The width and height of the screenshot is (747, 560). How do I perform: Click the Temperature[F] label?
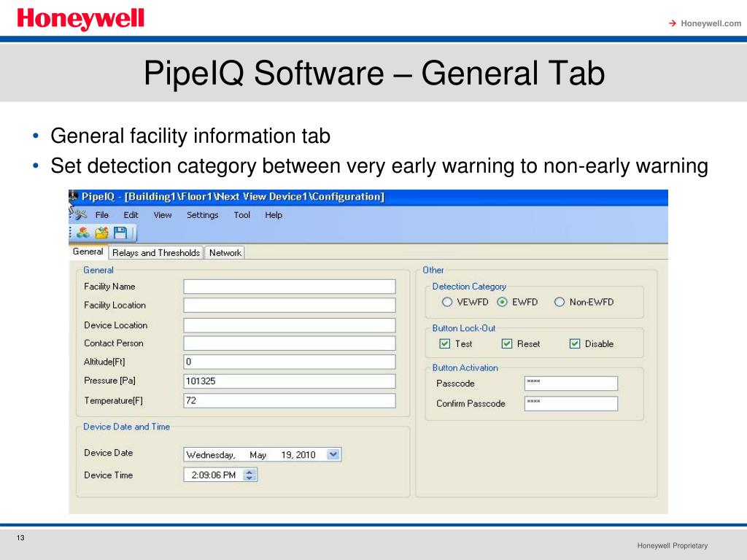click(x=113, y=400)
